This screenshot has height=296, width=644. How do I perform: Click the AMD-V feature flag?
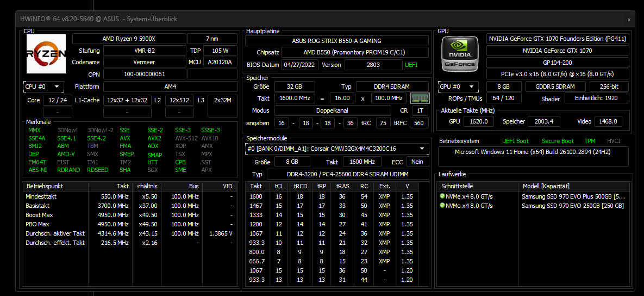[66, 154]
